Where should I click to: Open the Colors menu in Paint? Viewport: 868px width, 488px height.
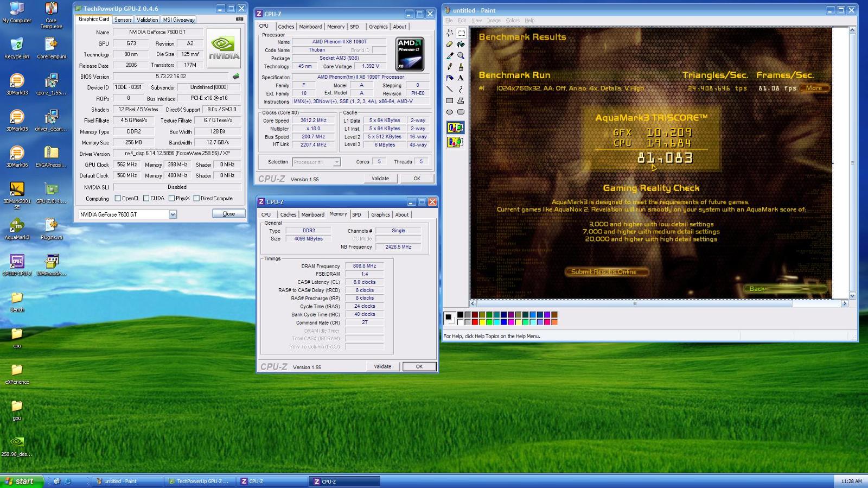point(513,21)
